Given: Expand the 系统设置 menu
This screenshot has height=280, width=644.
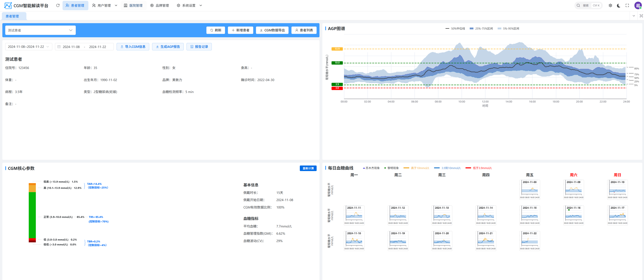Looking at the screenshot, I should [189, 5].
